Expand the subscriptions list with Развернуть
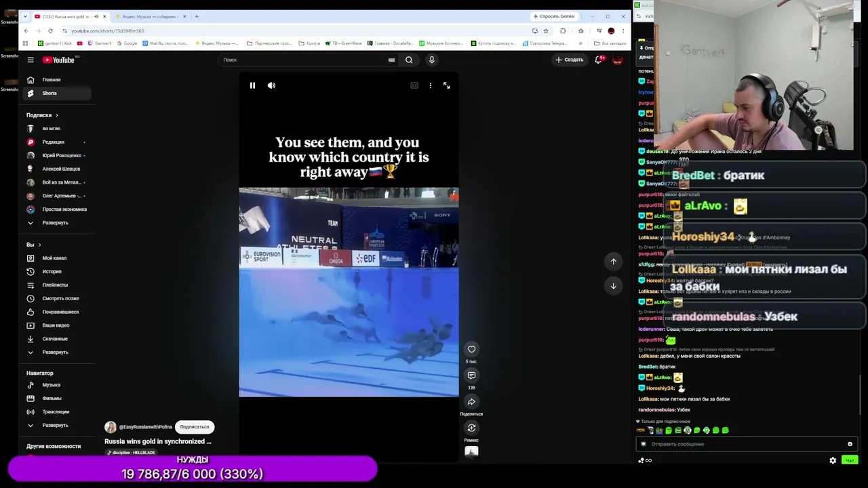The width and height of the screenshot is (868, 488). (54, 222)
